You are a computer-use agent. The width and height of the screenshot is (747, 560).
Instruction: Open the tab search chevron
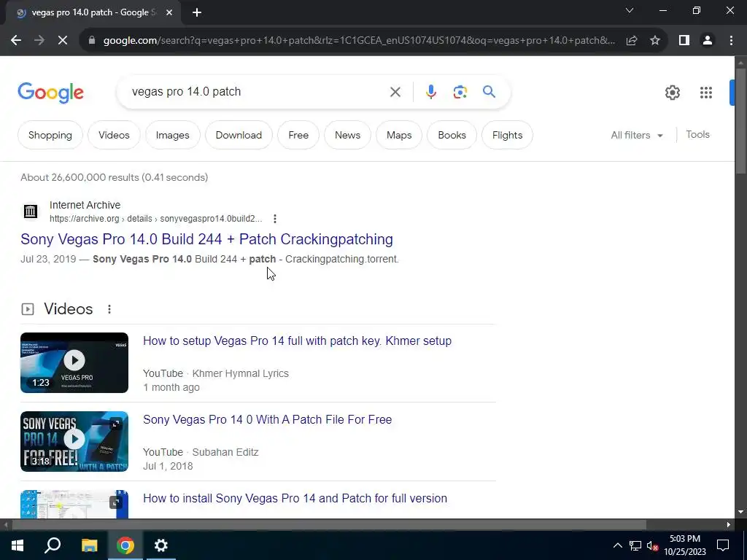(x=630, y=10)
